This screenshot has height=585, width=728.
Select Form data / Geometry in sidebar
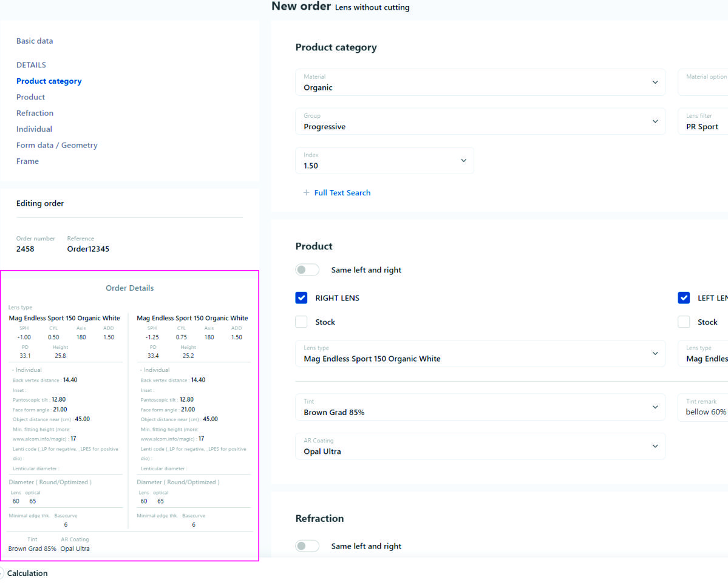56,146
